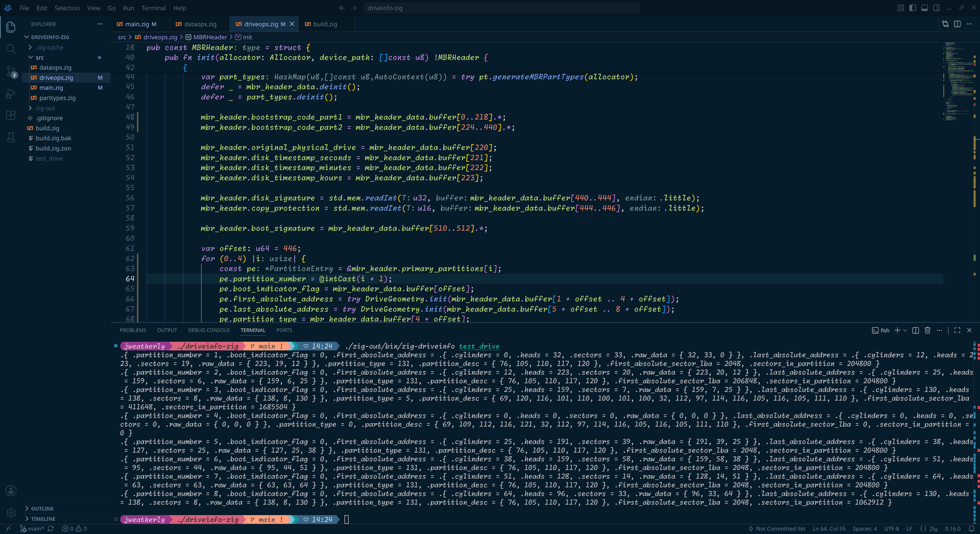The width and height of the screenshot is (980, 534).
Task: Maximize the terminal panel size
Action: (x=957, y=330)
